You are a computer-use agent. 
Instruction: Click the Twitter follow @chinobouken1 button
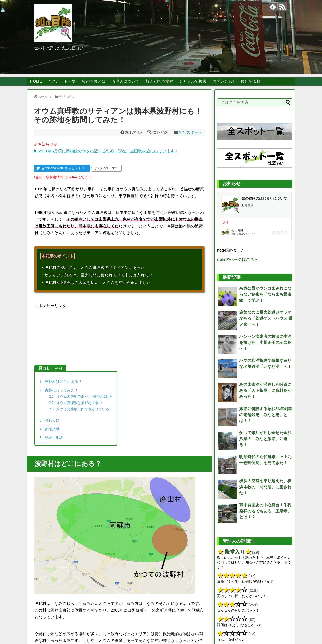[62, 168]
